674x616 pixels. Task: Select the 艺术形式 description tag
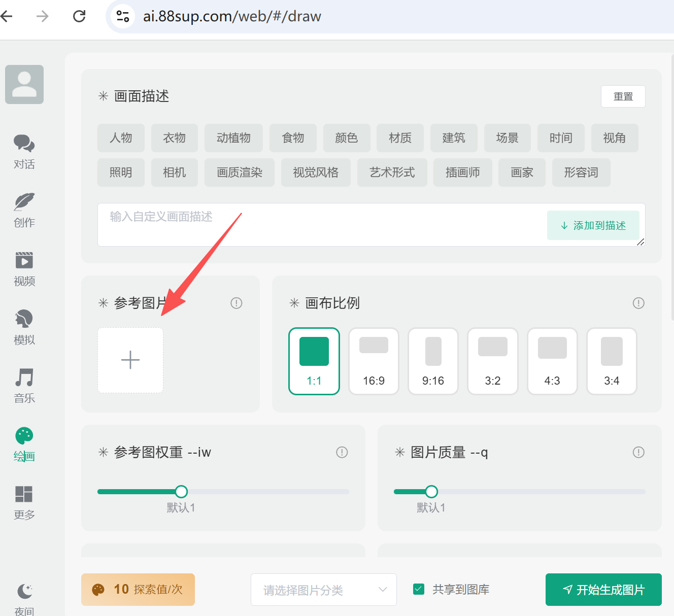point(392,173)
